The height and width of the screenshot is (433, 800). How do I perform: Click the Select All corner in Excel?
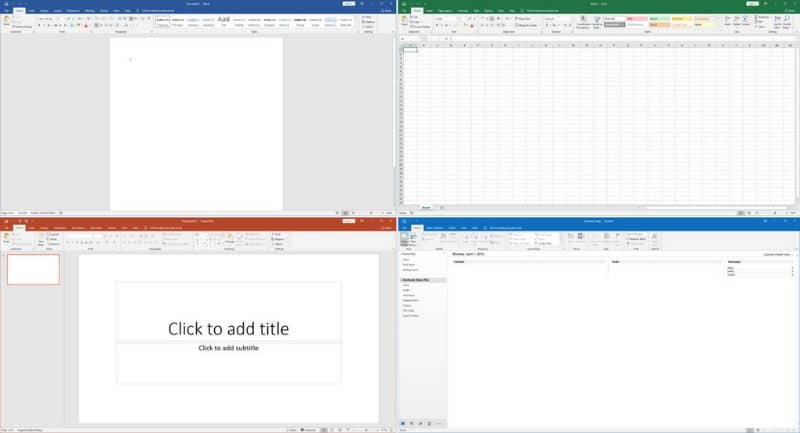[x=401, y=45]
